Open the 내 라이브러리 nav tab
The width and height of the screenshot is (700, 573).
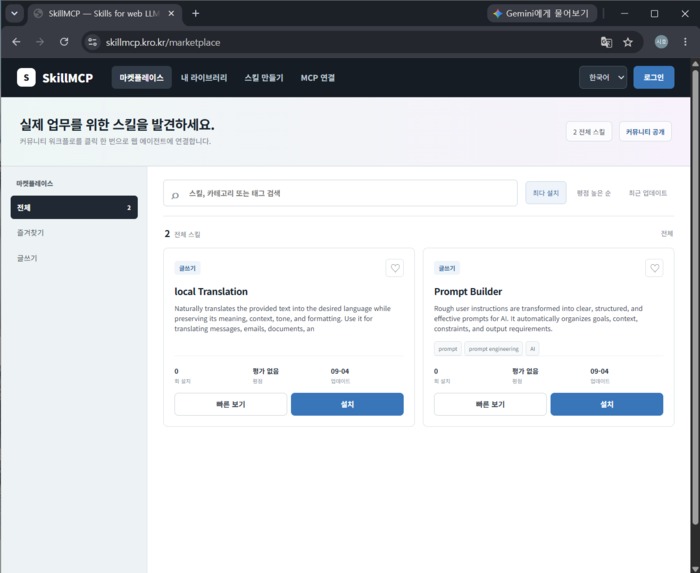[204, 78]
